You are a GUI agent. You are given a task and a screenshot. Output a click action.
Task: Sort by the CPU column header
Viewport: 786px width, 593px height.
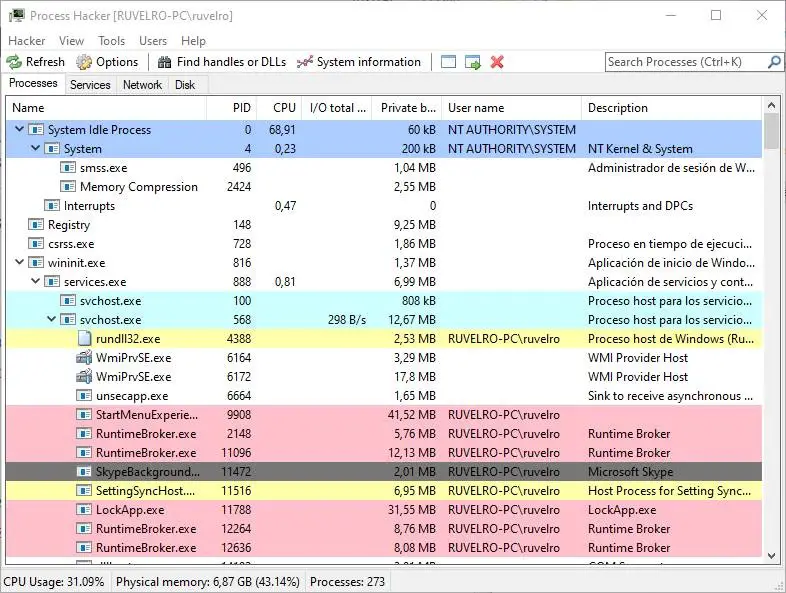(284, 108)
